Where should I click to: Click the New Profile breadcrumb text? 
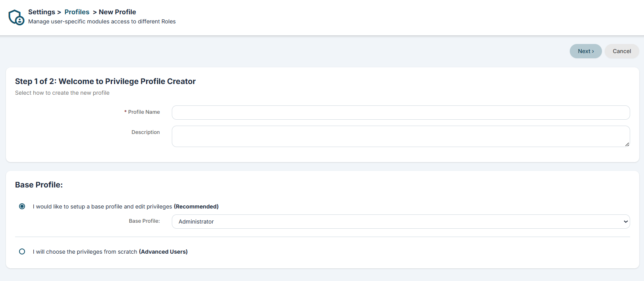point(117,12)
